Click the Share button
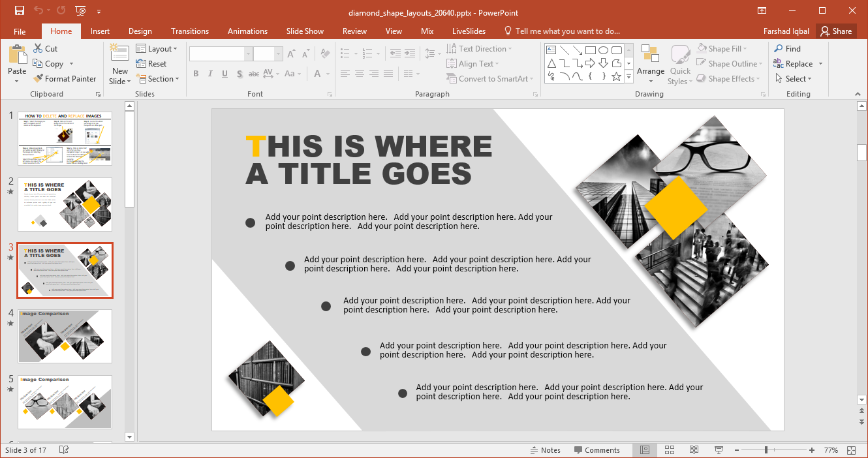This screenshot has width=868, height=458. [x=836, y=31]
